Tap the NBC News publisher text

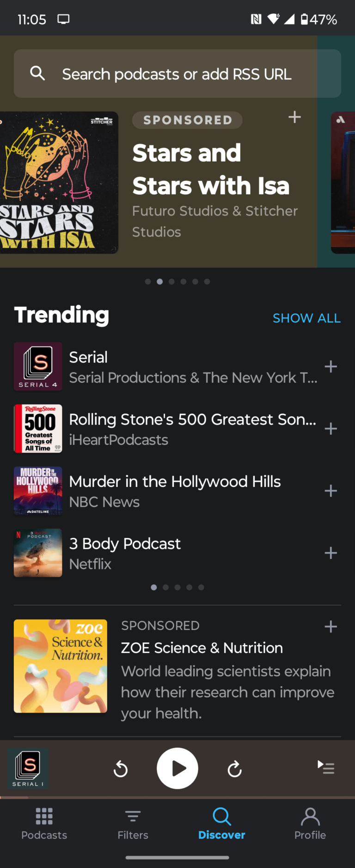pos(104,502)
